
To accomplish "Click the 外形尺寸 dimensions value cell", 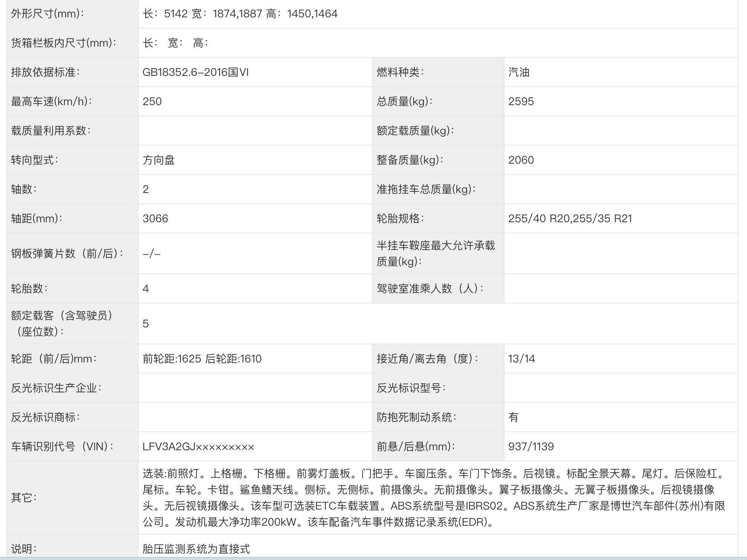I will [240, 14].
